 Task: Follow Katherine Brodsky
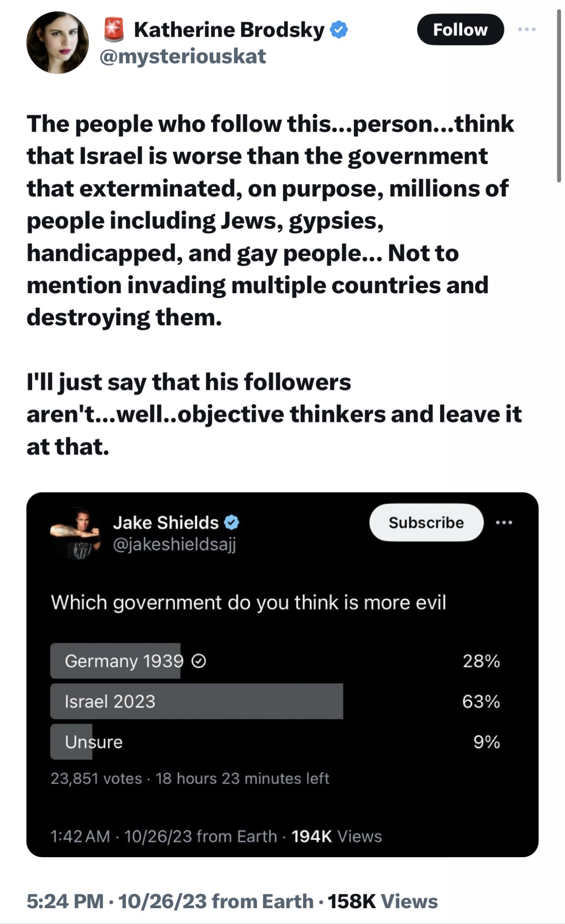460,30
